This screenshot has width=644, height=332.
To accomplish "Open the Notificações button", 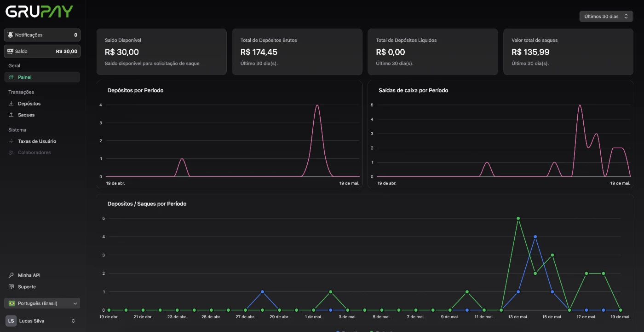I will (x=42, y=35).
